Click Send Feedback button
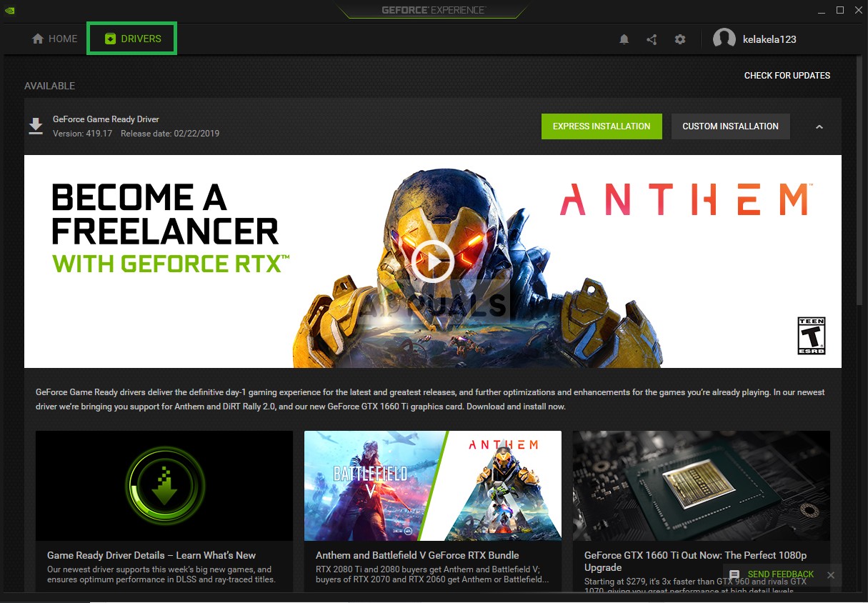868x603 pixels. tap(780, 574)
